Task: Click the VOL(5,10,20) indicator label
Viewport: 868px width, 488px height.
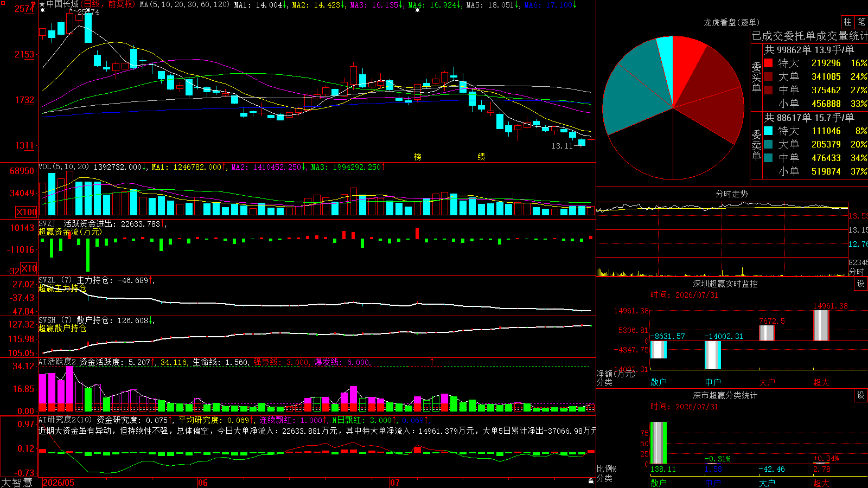Action: [63, 167]
